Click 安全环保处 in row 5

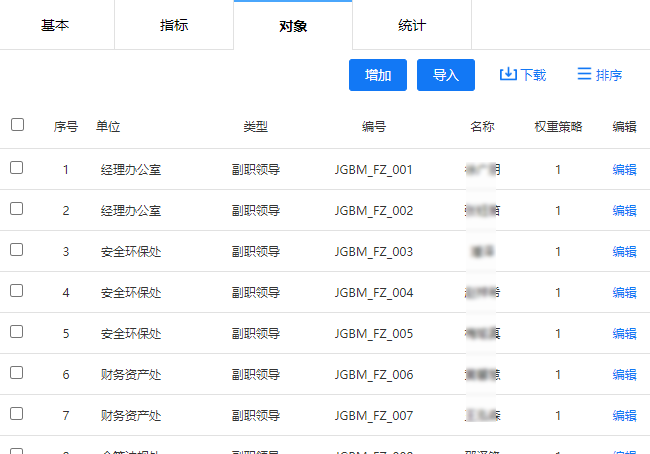point(131,334)
